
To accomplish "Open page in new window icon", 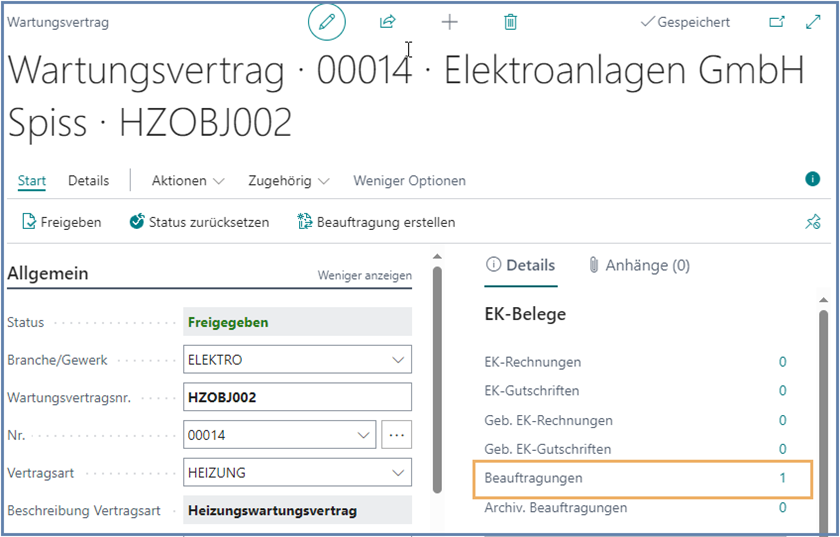I will [x=777, y=22].
